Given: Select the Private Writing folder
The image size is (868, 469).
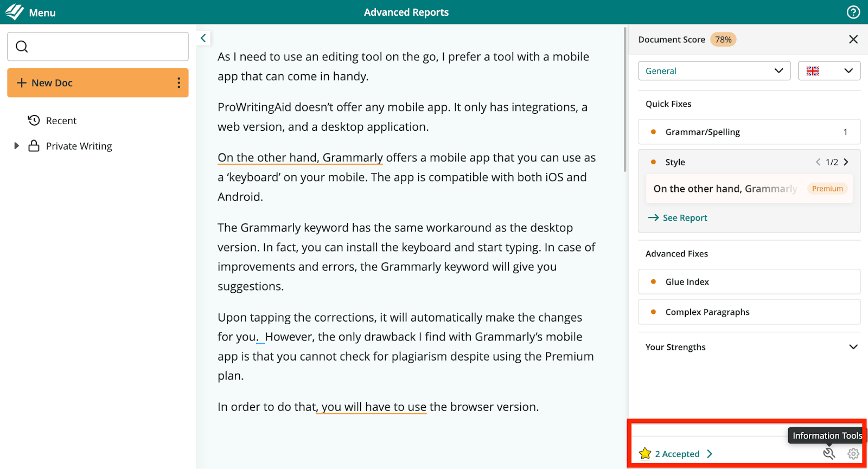Looking at the screenshot, I should tap(79, 146).
